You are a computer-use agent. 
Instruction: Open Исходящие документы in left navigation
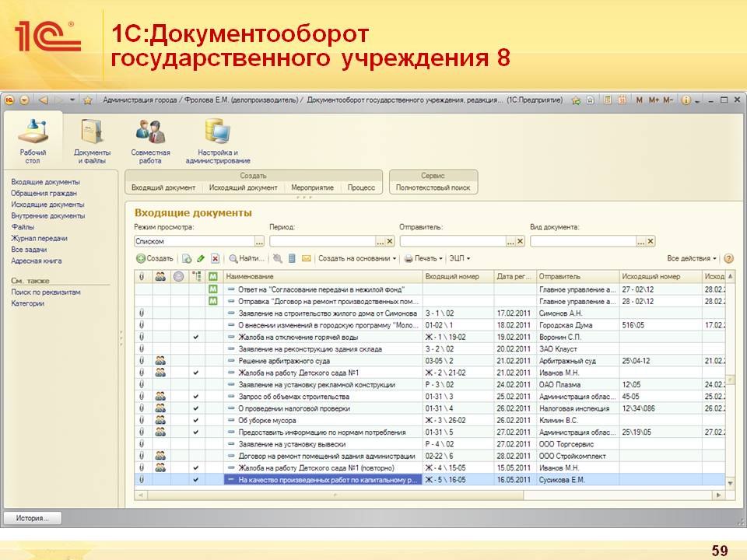(47, 205)
